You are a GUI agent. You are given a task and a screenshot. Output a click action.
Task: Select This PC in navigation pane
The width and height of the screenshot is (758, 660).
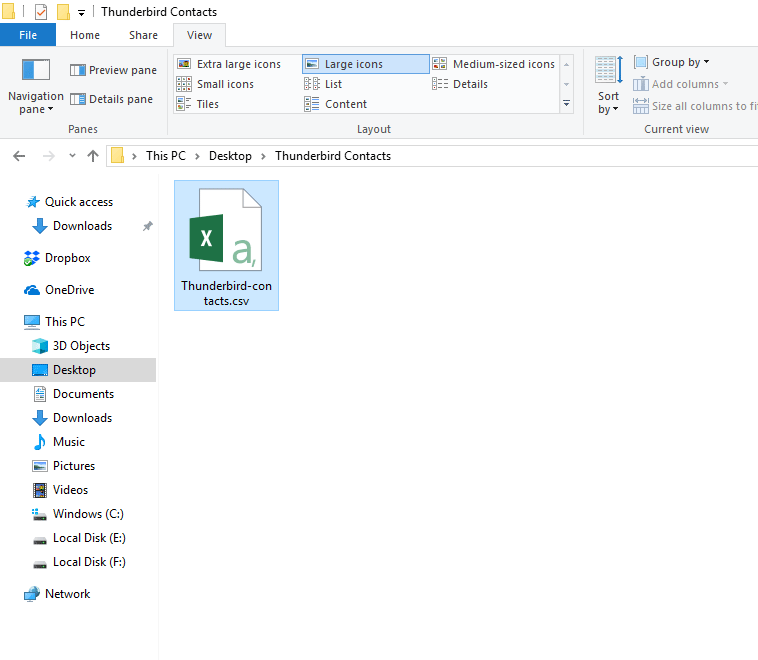click(54, 322)
